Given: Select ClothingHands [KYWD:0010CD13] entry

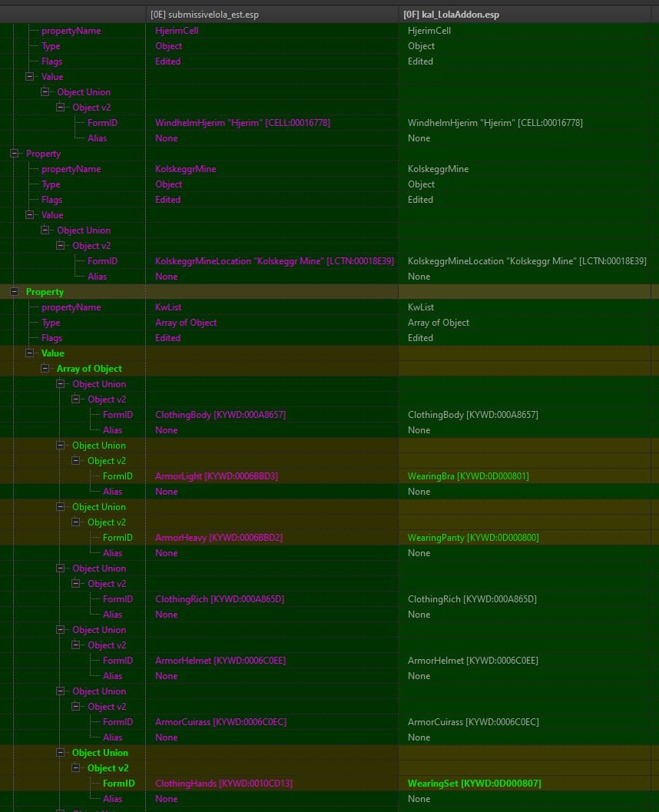Looking at the screenshot, I should click(x=224, y=784).
